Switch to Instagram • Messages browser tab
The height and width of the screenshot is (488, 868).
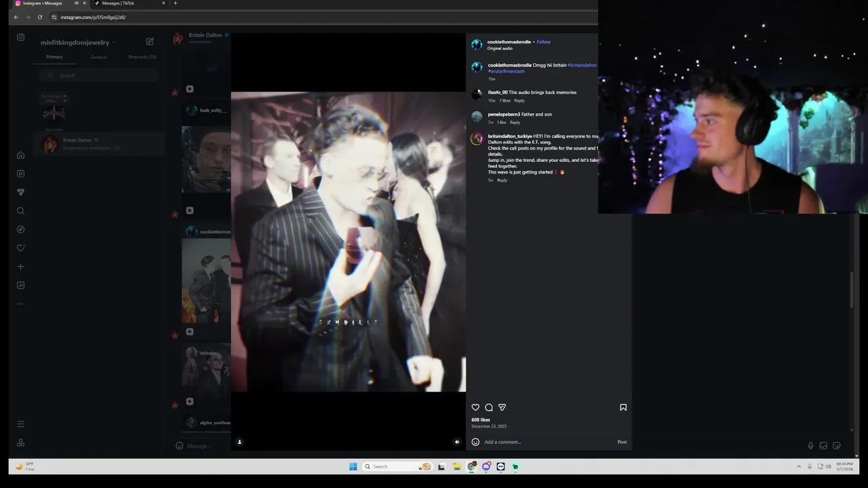(43, 3)
